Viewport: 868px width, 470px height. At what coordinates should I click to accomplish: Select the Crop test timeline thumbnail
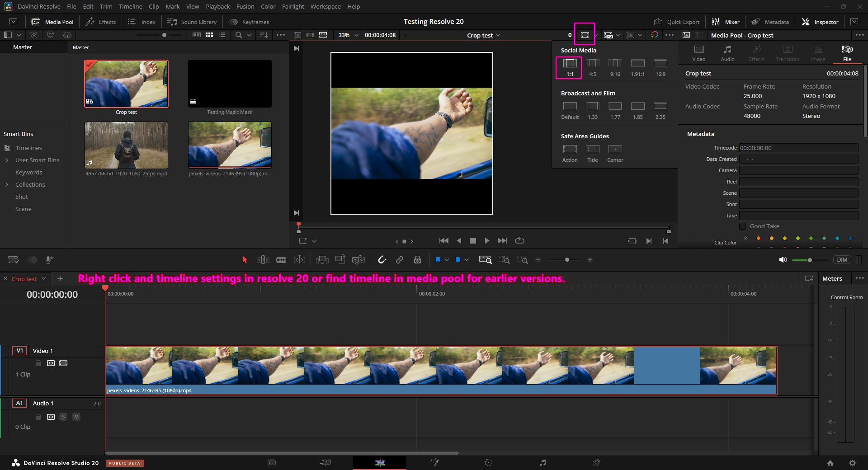pos(126,84)
